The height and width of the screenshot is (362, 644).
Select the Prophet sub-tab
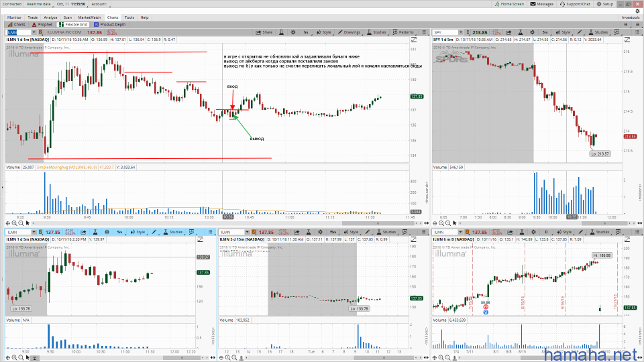click(x=42, y=24)
